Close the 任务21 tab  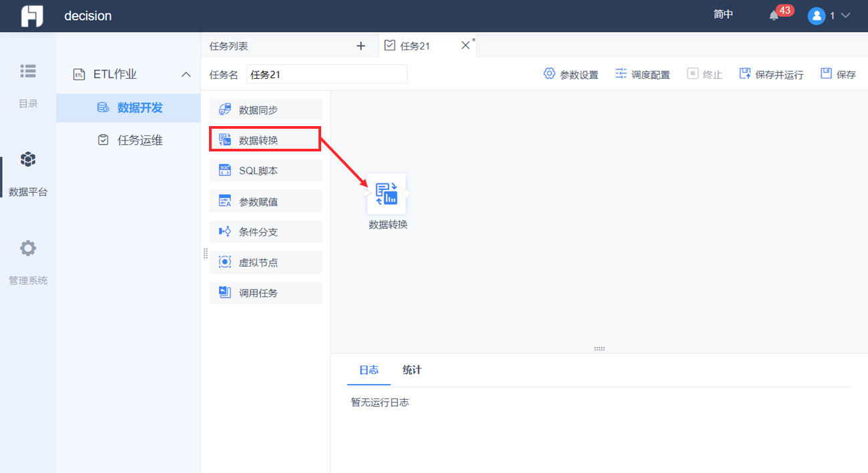(465, 45)
